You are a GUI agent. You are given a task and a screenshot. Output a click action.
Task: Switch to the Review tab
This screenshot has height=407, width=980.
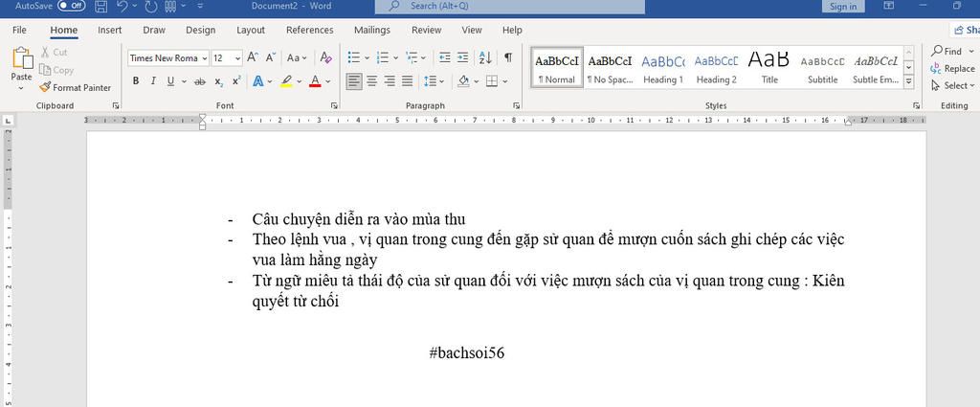(x=426, y=30)
